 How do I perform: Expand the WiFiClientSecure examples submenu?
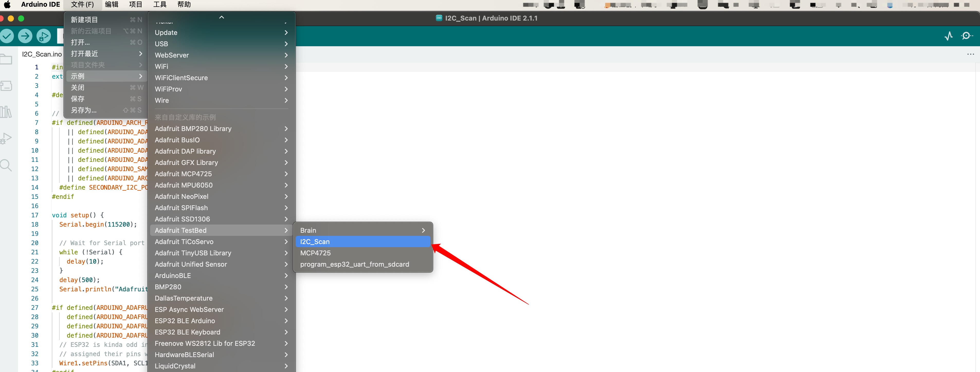tap(221, 78)
